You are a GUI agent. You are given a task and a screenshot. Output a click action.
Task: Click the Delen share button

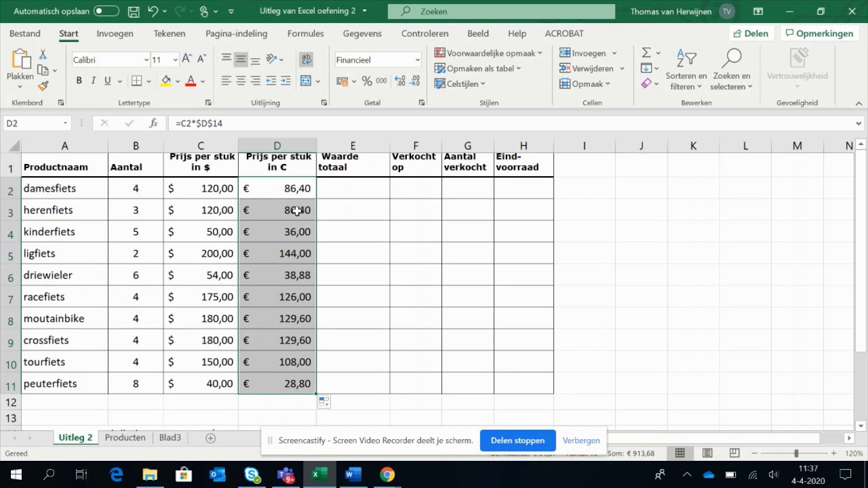pyautogui.click(x=751, y=33)
